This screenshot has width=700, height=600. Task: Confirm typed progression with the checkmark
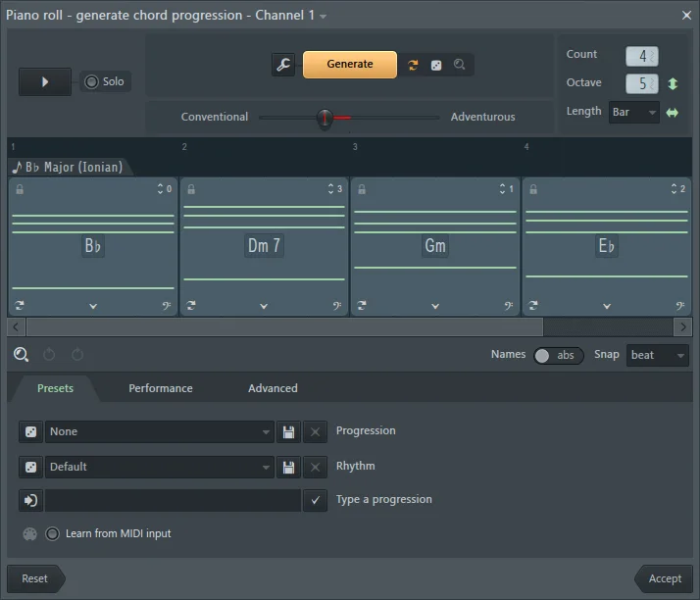(x=315, y=500)
